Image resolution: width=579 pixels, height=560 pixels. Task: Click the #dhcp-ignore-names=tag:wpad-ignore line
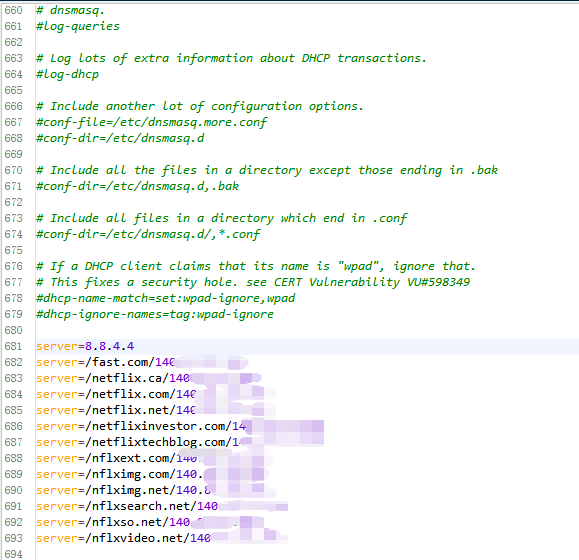[x=155, y=315]
